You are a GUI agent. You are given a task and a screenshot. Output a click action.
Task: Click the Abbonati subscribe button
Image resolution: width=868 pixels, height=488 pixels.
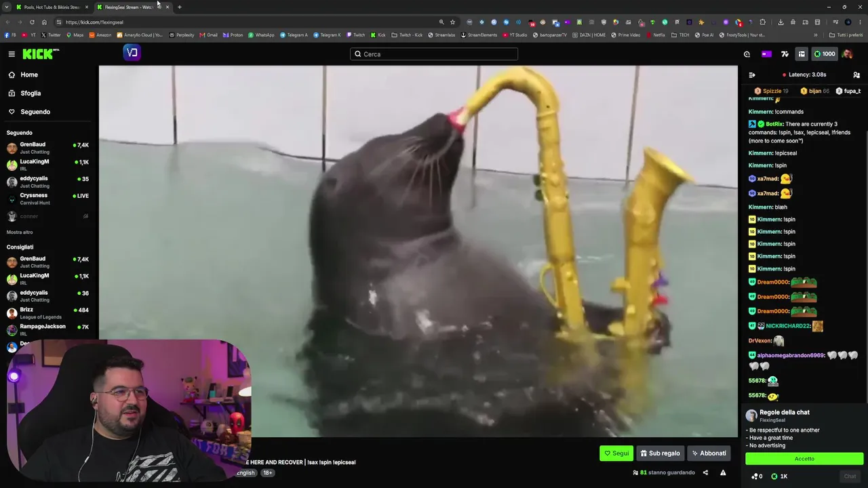(709, 453)
